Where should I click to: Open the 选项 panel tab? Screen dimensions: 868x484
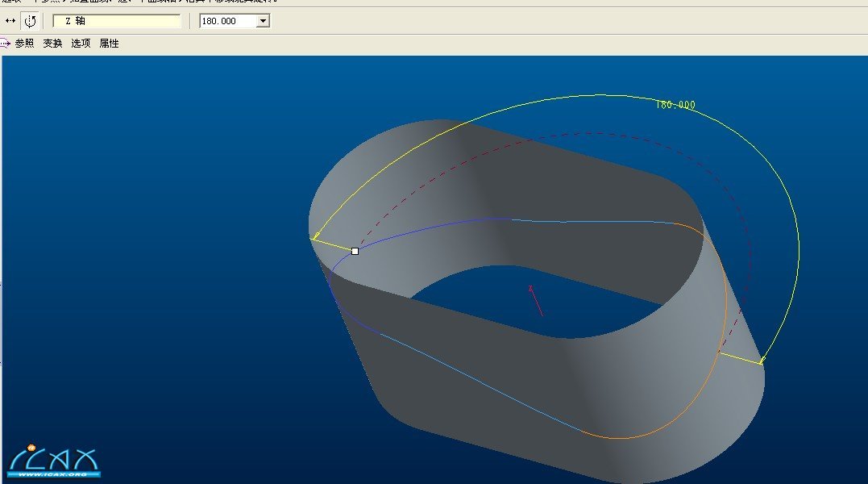point(81,44)
